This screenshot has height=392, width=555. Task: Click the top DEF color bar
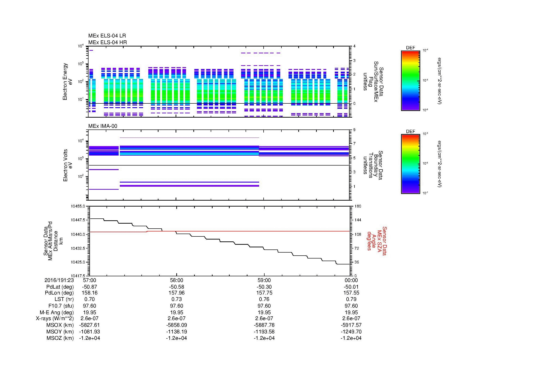point(410,81)
